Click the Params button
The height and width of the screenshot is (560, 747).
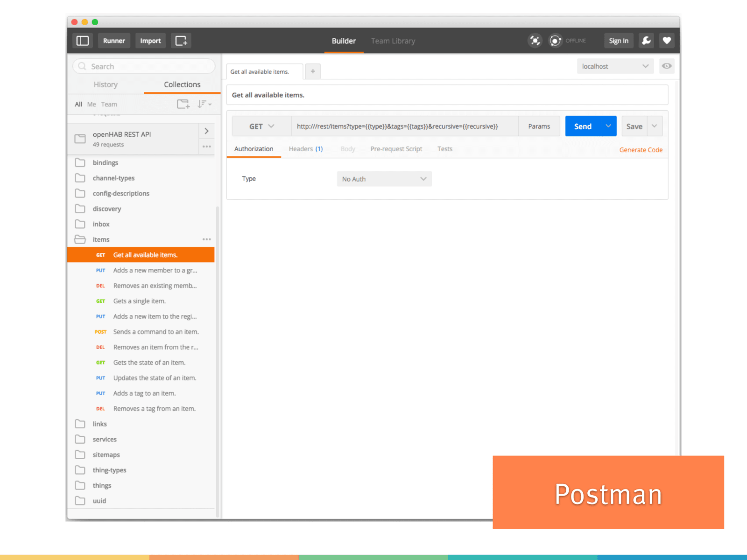[x=539, y=126]
